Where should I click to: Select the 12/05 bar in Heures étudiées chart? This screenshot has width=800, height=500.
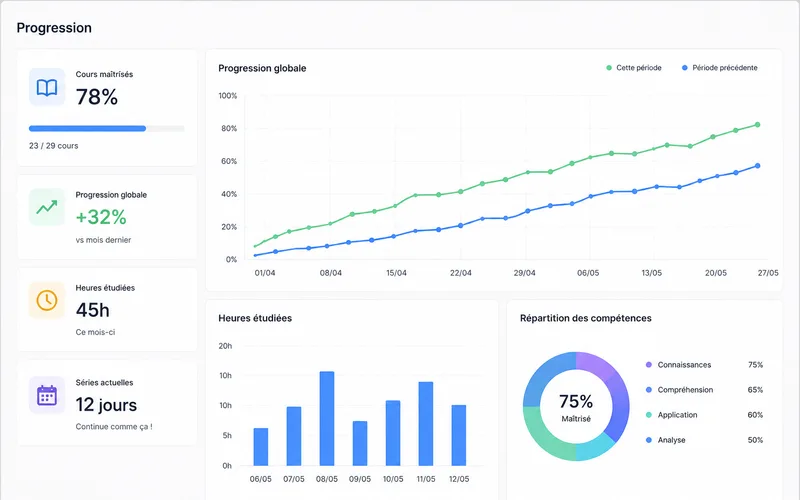click(459, 435)
